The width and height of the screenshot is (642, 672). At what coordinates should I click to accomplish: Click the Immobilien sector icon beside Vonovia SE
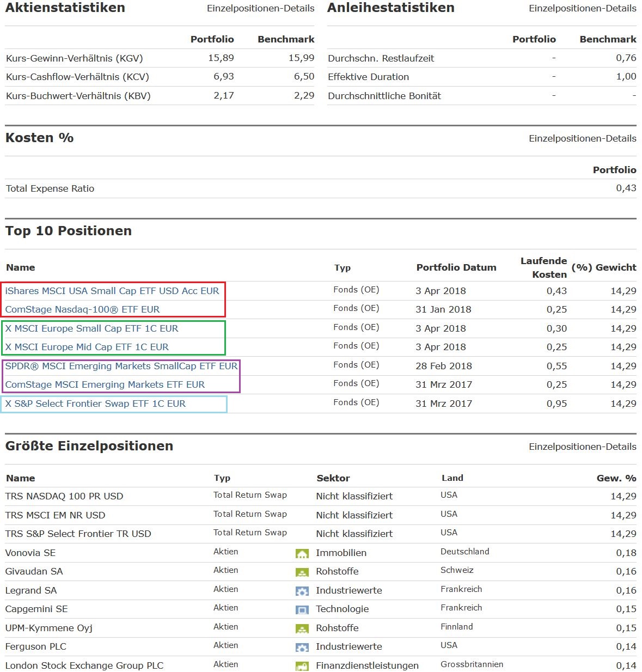(x=302, y=554)
